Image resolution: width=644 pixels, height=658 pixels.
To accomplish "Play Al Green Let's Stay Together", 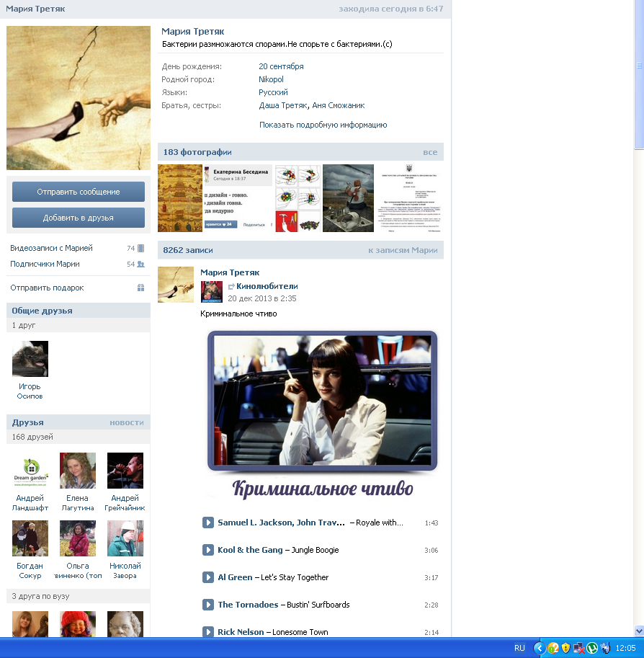I will (x=207, y=577).
